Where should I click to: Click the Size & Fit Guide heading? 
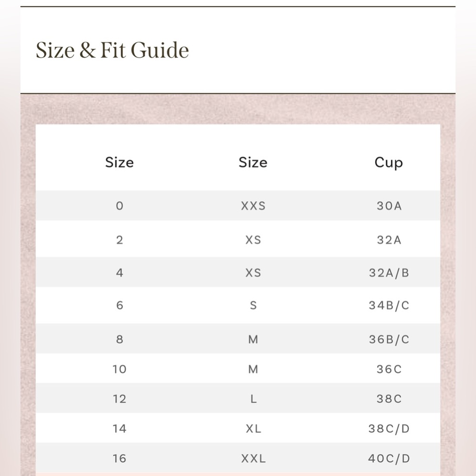coord(112,50)
